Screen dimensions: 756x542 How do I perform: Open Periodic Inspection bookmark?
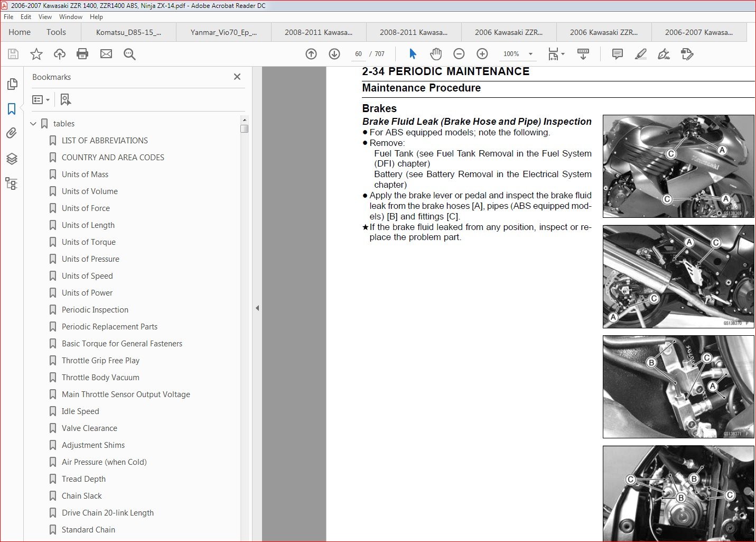(95, 310)
